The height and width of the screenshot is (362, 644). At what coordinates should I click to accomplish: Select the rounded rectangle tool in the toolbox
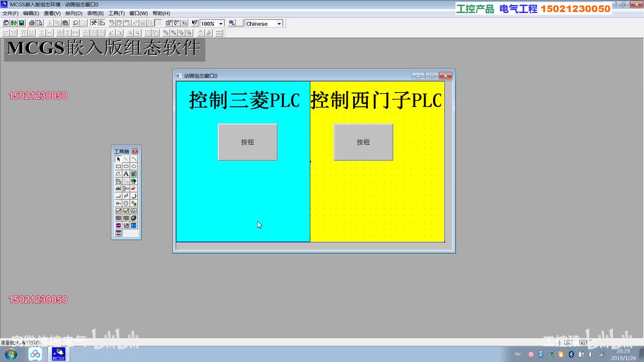pos(126,166)
